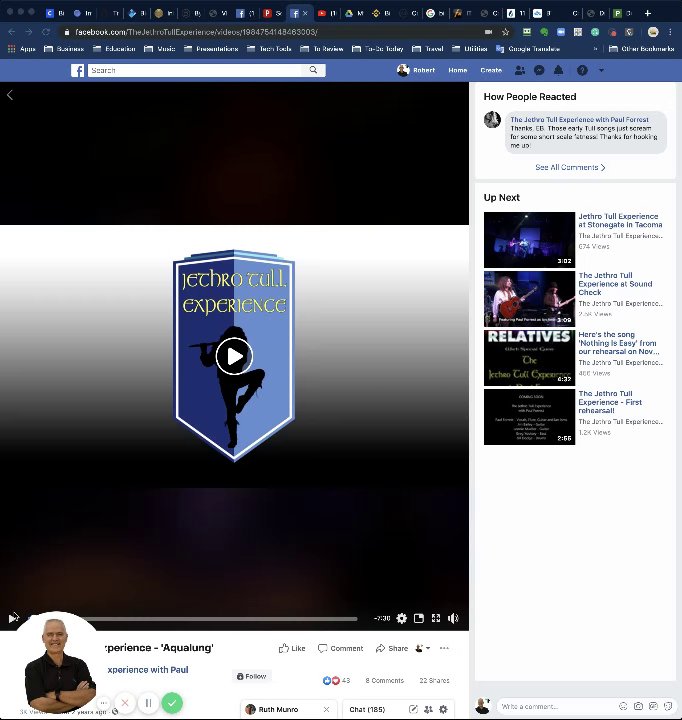Open 'Experience at Sound Check' video title
The height and width of the screenshot is (720, 682).
615,284
